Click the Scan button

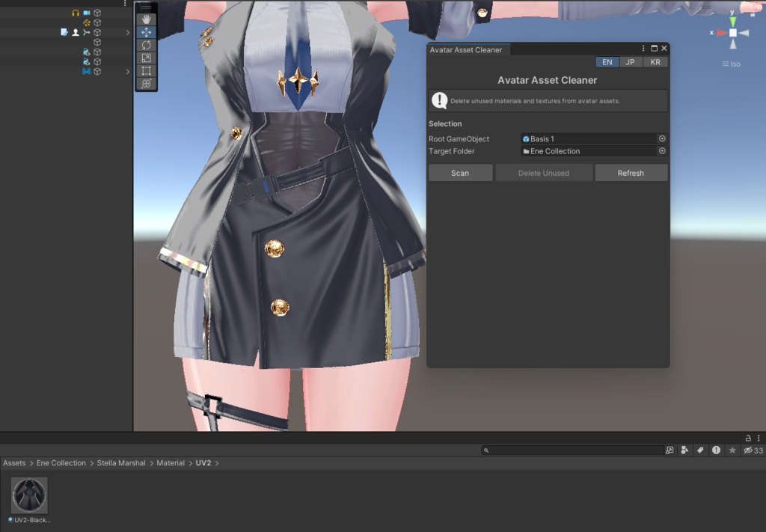(x=460, y=173)
